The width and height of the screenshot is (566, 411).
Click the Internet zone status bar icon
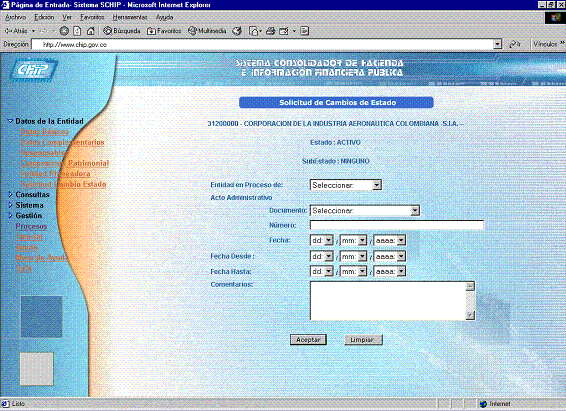pyautogui.click(x=483, y=404)
